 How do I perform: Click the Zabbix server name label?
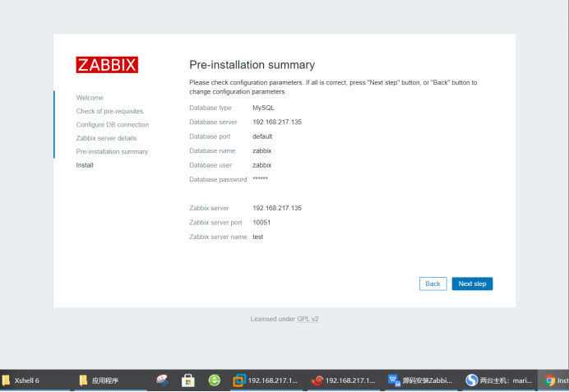click(x=218, y=237)
